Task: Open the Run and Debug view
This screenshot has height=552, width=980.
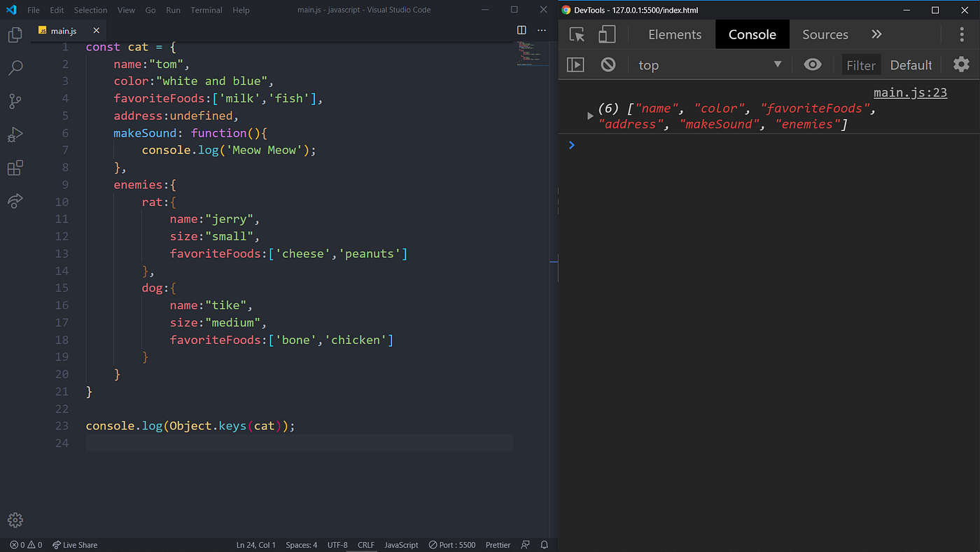Action: [15, 134]
